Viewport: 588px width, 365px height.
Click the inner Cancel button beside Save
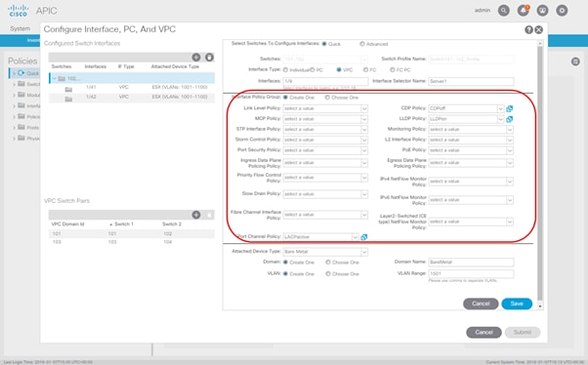click(x=481, y=304)
